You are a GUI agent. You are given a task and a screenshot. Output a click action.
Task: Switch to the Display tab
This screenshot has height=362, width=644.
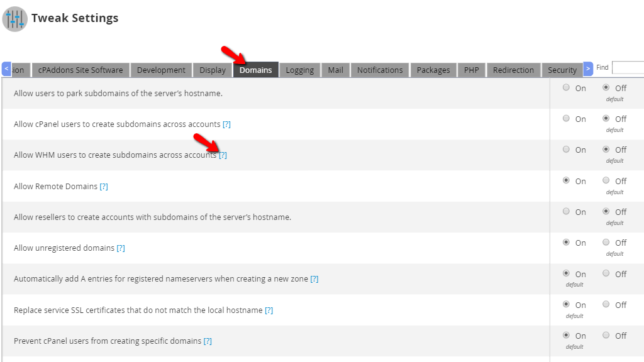(213, 70)
